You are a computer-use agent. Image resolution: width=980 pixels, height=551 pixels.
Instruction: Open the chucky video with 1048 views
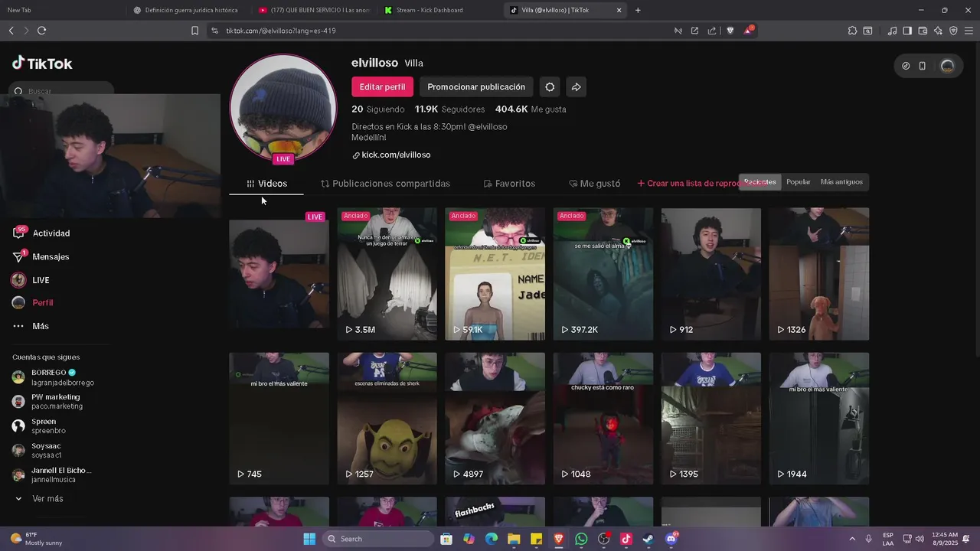coord(603,419)
